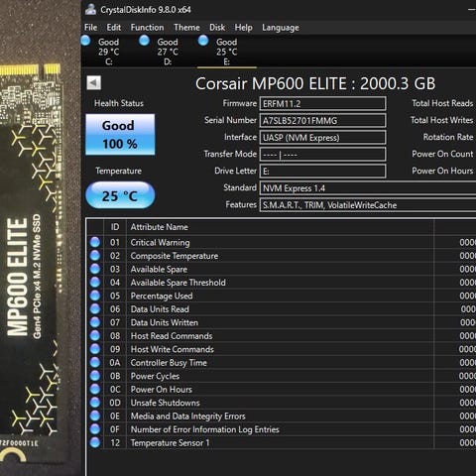Click the ID column header
This screenshot has width=476, height=476.
(115, 227)
